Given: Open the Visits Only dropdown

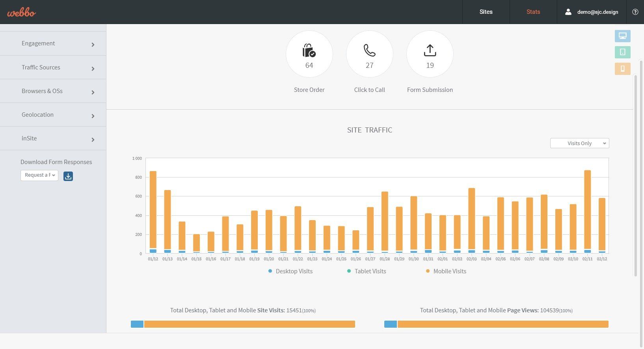Looking at the screenshot, I should pos(579,143).
